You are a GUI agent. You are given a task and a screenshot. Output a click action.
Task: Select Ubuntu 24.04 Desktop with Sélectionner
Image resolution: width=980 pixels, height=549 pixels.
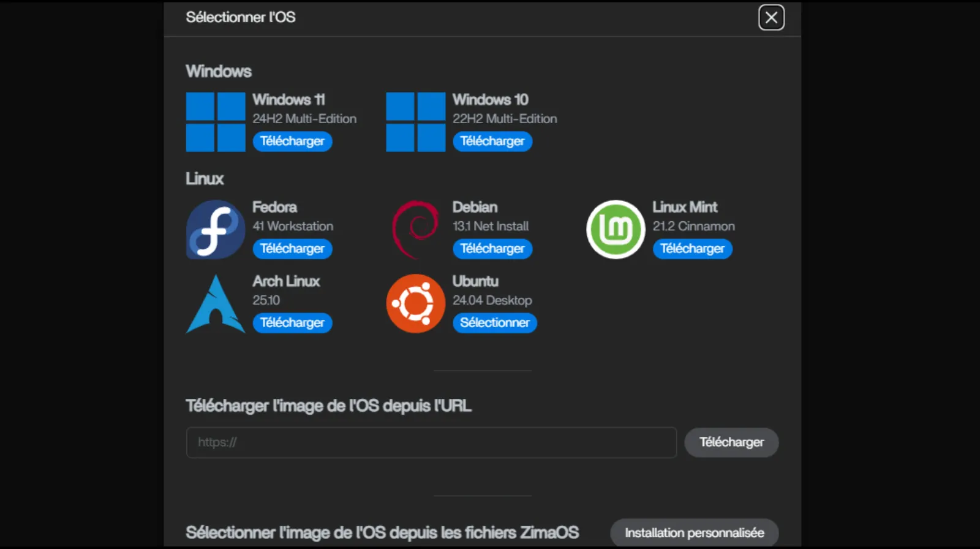(x=494, y=323)
